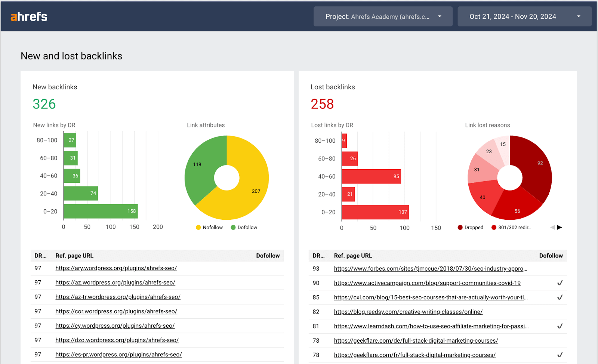Open the Project Ahrefs Academy dropdown
Screen dimensions: 598x364
383,16
